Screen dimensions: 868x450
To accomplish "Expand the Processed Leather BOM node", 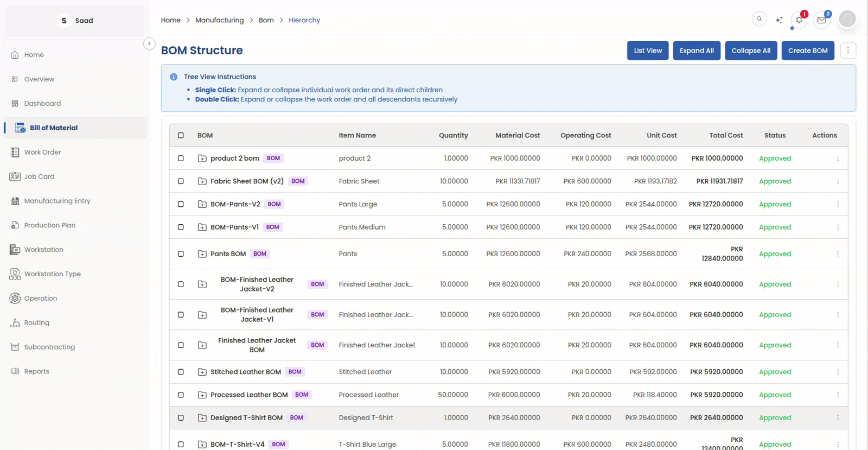I will [202, 395].
